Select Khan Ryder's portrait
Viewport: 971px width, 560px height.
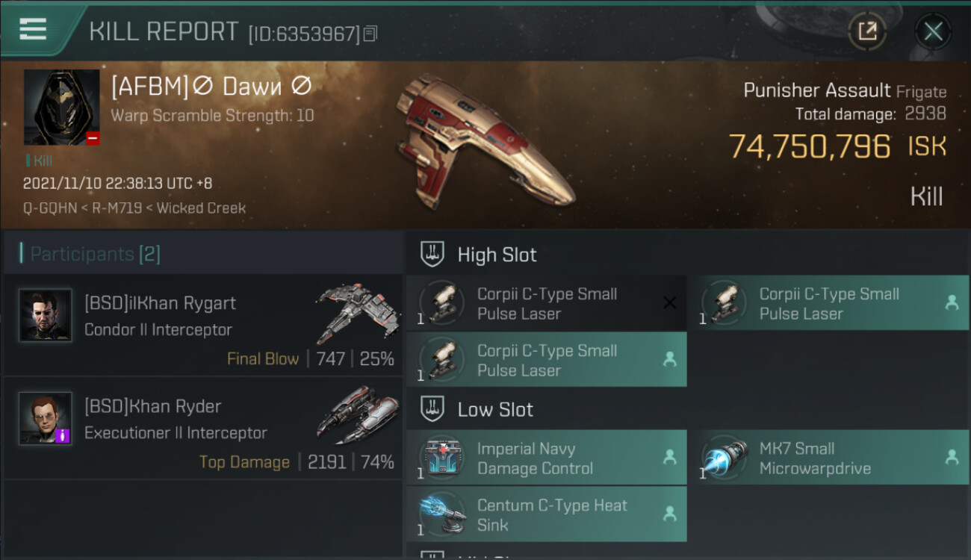click(45, 419)
